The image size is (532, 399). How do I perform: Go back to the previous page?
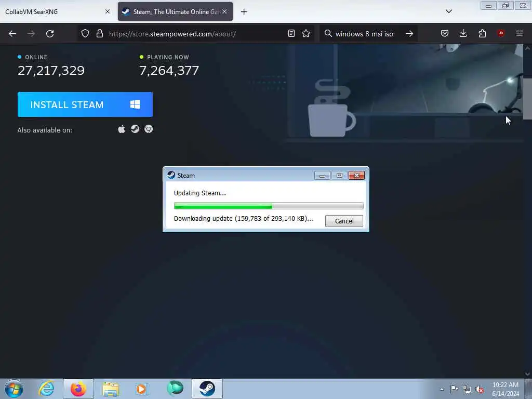click(x=12, y=34)
